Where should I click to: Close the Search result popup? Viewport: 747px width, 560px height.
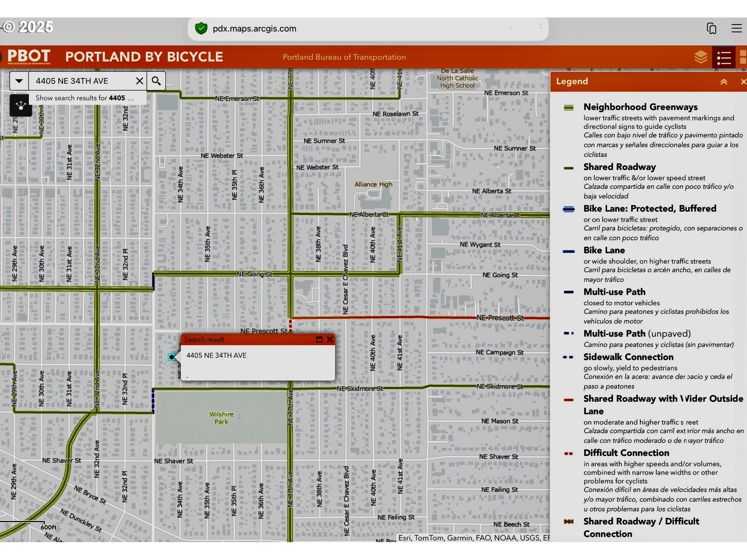330,339
